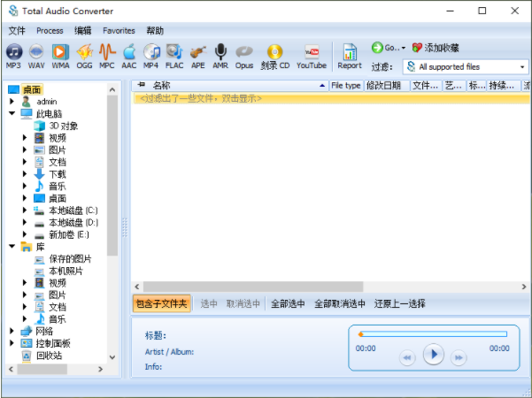
Task: Play audio with the play button
Action: point(433,355)
